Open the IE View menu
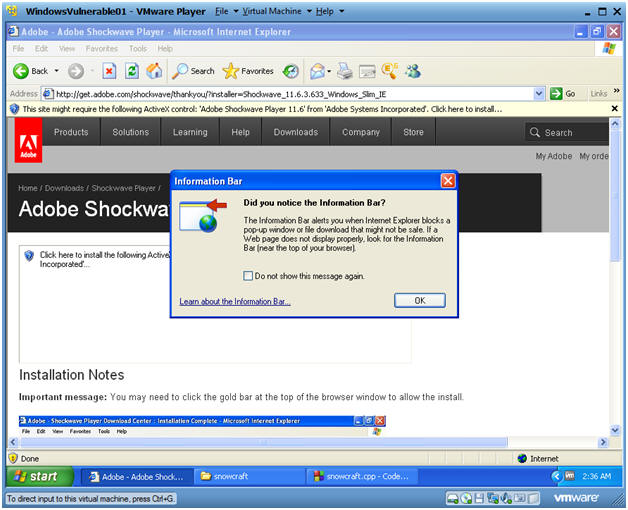 tap(67, 49)
